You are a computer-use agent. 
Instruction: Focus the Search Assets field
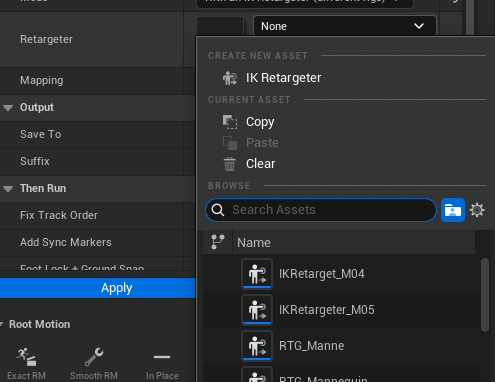click(x=321, y=210)
